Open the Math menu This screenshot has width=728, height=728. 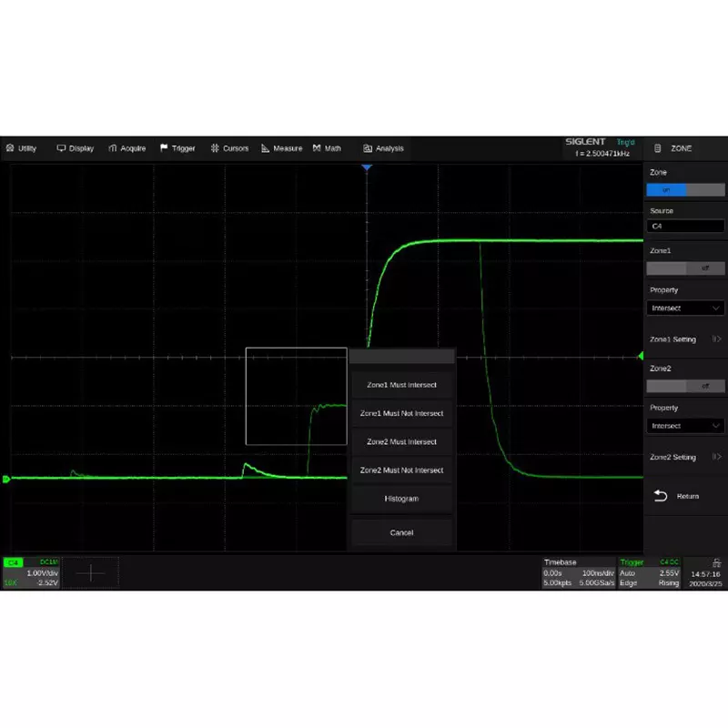328,148
